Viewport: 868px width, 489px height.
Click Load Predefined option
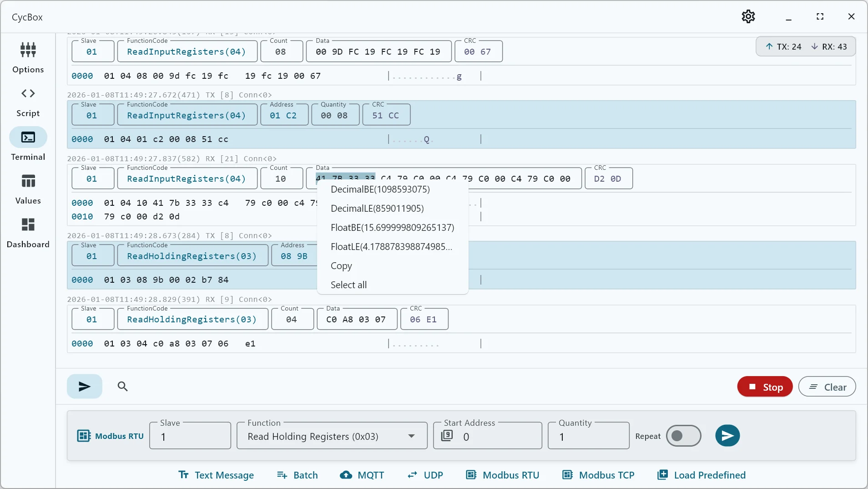click(701, 475)
